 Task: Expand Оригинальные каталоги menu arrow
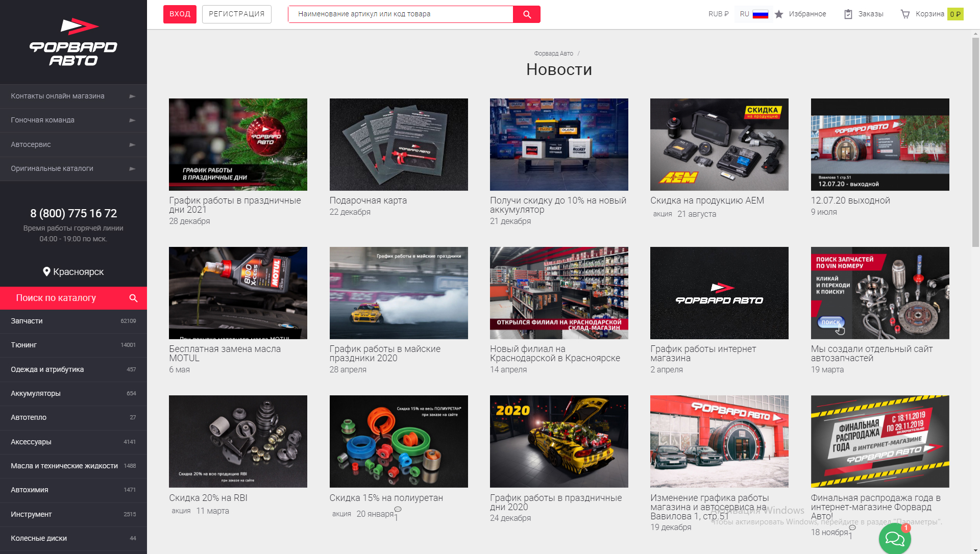[x=132, y=168]
